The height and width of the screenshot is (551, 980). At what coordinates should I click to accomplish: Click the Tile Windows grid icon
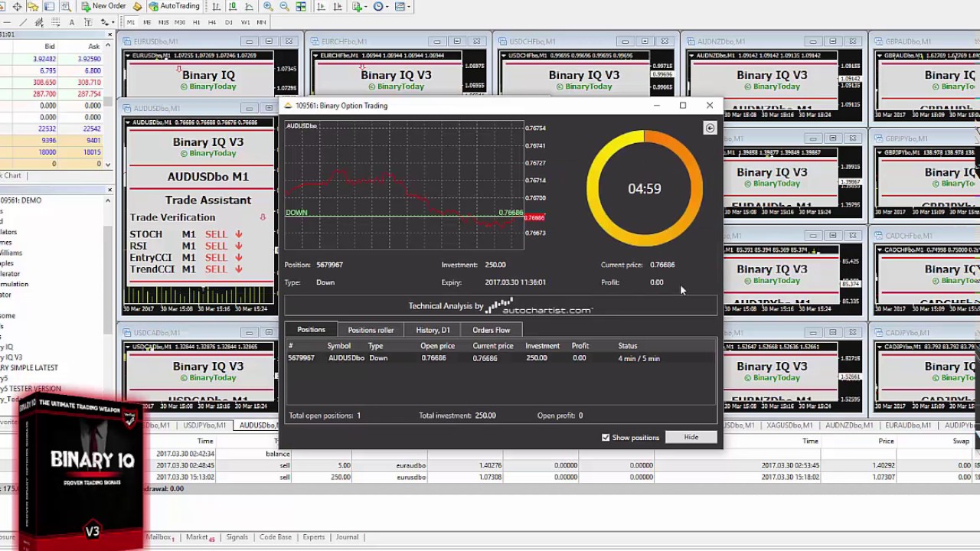tap(301, 6)
